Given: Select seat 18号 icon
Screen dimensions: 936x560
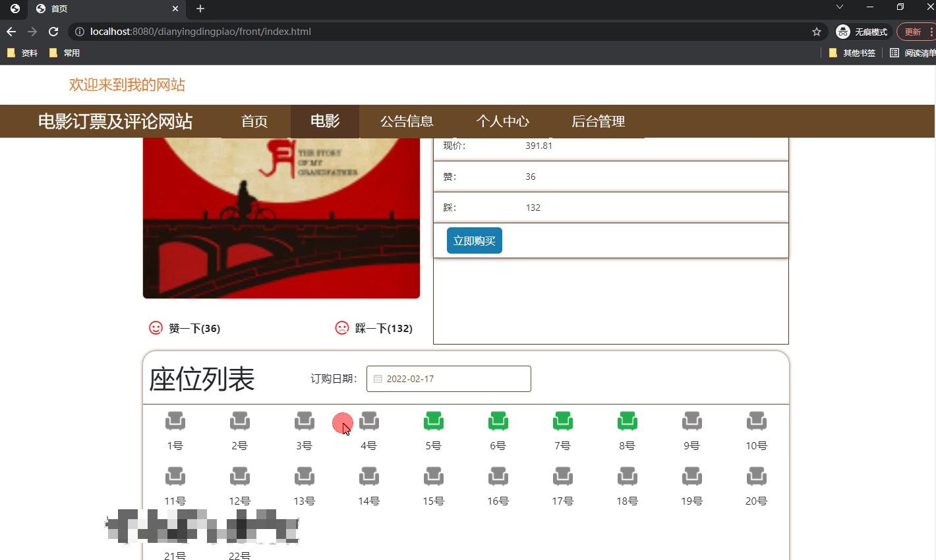Looking at the screenshot, I should coord(627,476).
